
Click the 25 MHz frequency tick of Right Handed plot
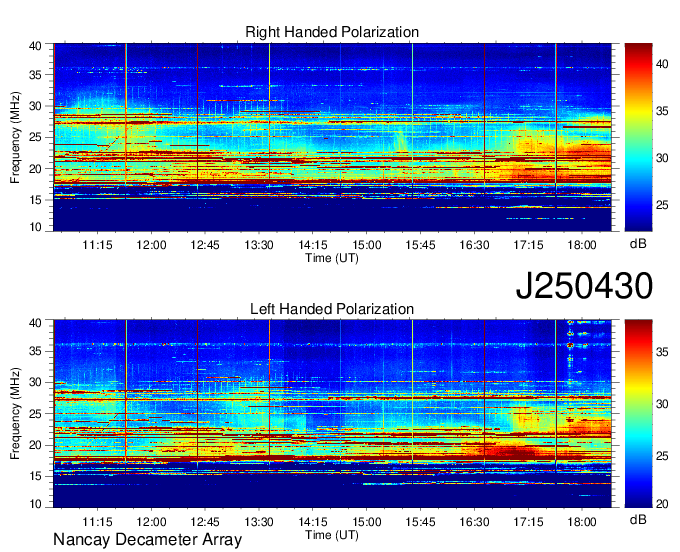coord(36,137)
